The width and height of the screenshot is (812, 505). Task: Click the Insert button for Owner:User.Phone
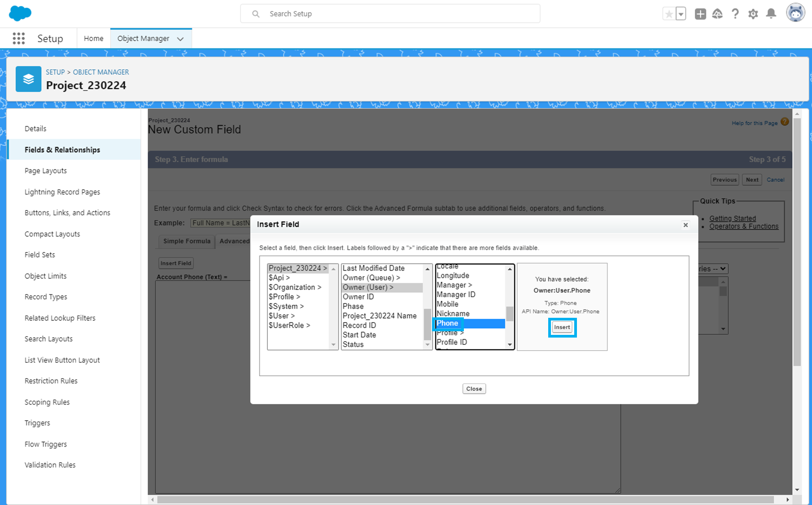tap(562, 327)
